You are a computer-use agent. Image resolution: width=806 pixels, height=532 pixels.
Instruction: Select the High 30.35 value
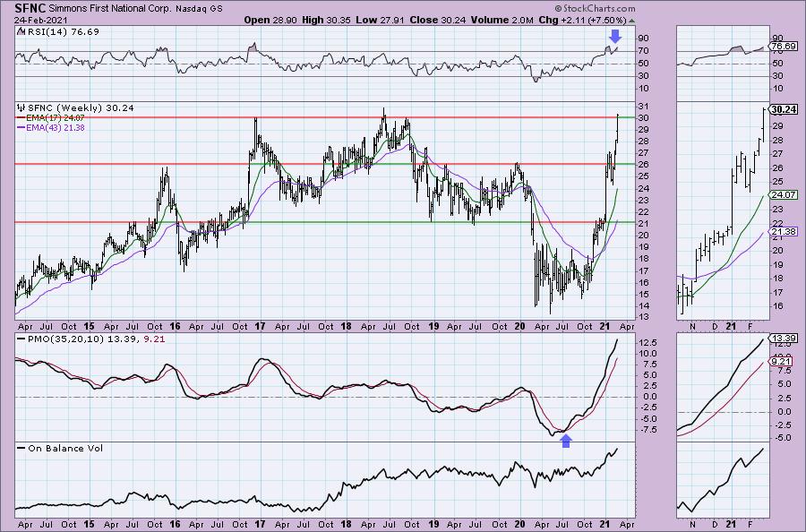pyautogui.click(x=324, y=20)
